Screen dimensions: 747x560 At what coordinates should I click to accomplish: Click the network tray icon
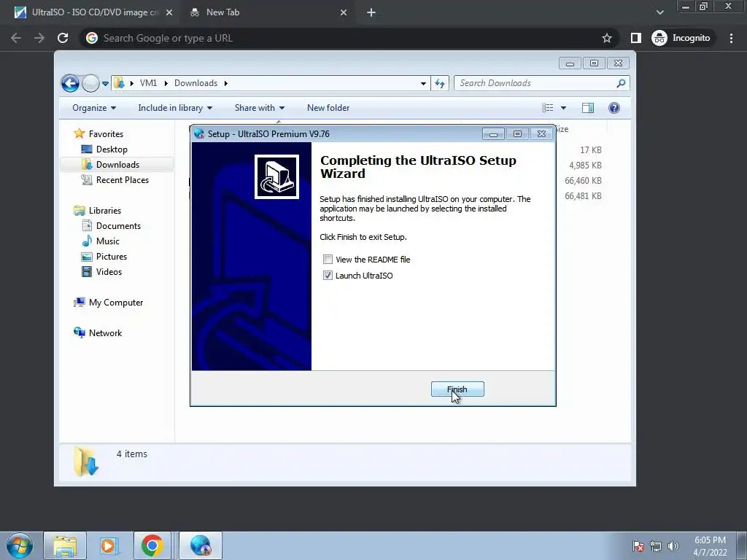click(x=656, y=546)
